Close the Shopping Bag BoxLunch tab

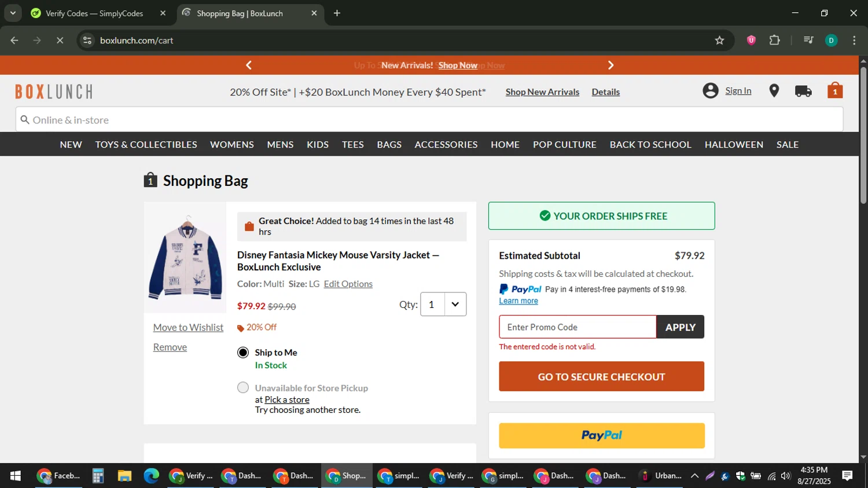tap(314, 13)
